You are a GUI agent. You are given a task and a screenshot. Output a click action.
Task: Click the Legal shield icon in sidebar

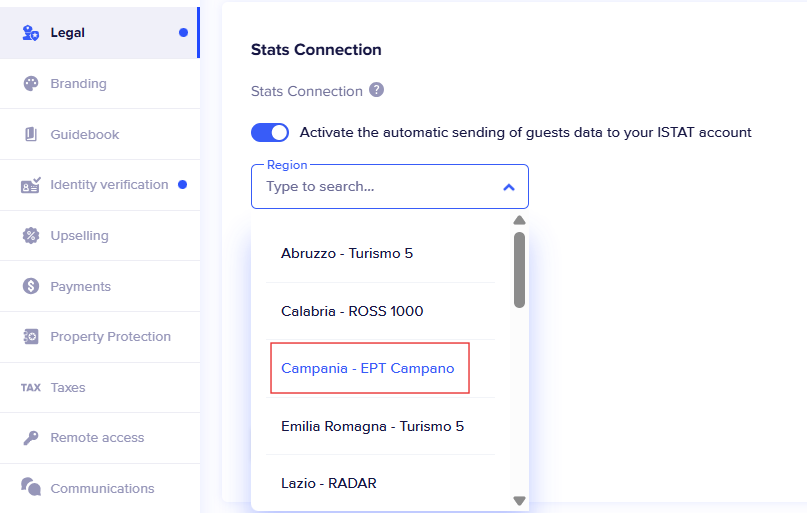click(x=31, y=33)
